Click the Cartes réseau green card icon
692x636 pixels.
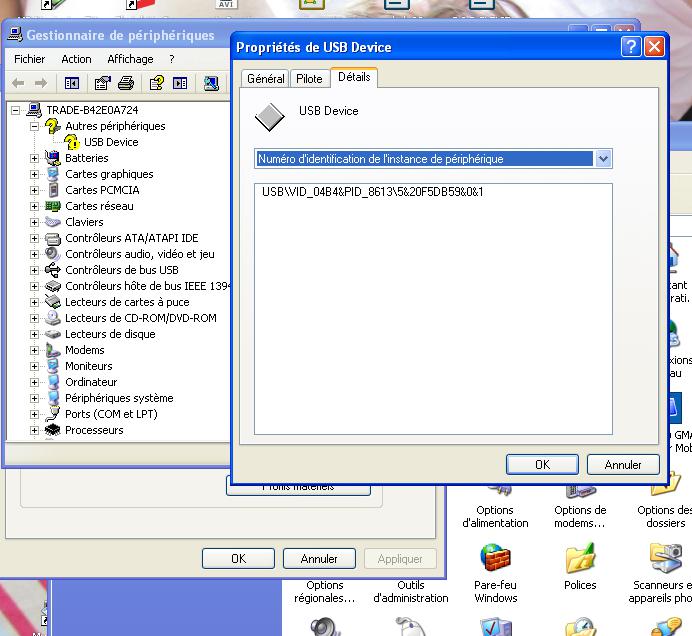click(x=53, y=206)
